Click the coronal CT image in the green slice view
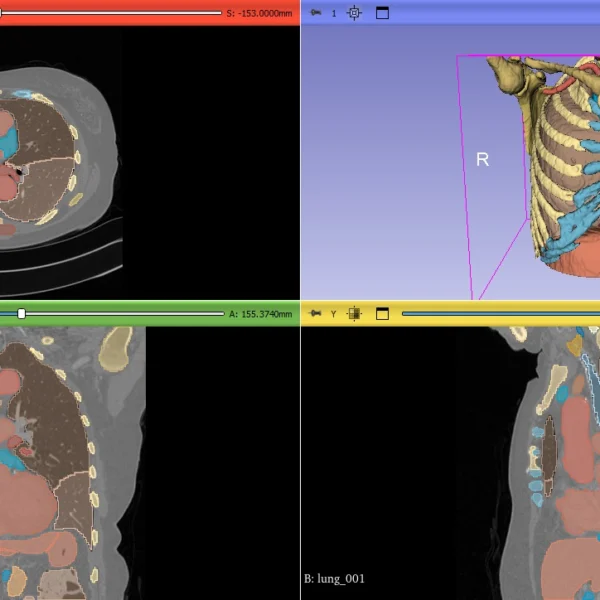The height and width of the screenshot is (600, 600). pos(73,463)
